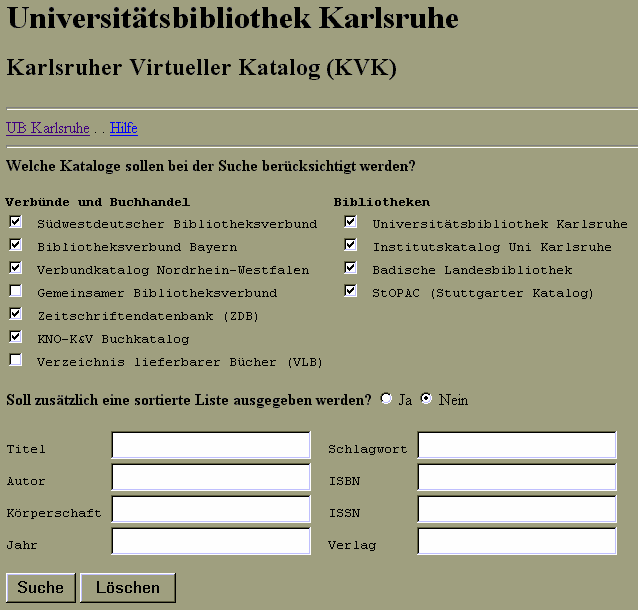Viewport: 638px width, 610px height.
Task: Click the Löschen button
Action: pos(128,588)
